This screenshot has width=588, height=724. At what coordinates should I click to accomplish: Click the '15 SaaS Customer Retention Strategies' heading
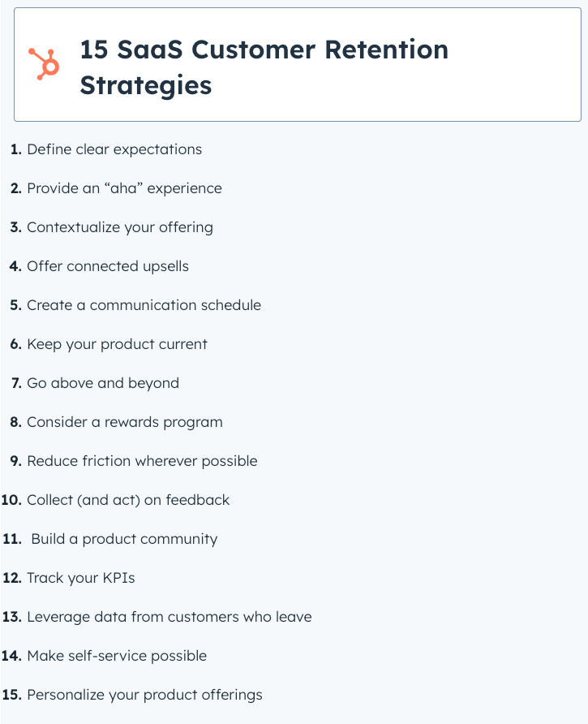click(264, 67)
